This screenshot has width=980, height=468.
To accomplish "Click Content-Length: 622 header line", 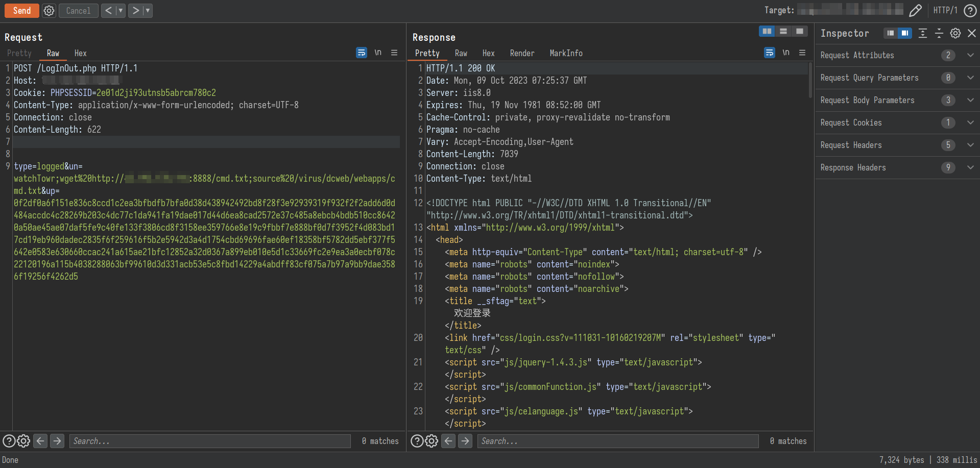I will tap(57, 130).
